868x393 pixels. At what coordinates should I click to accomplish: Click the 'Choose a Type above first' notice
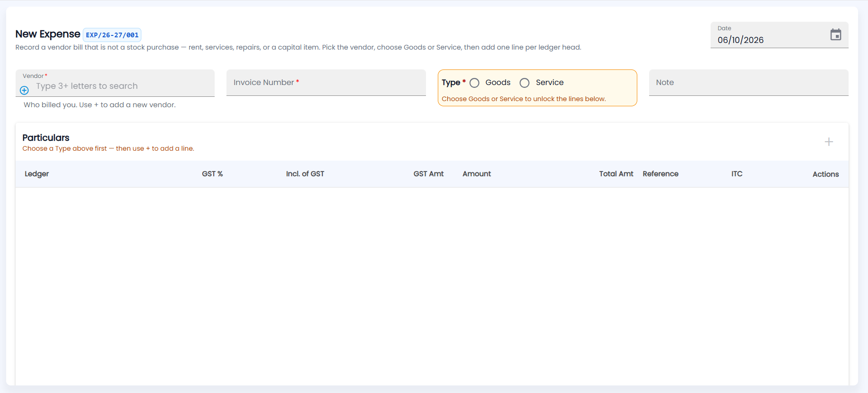pyautogui.click(x=108, y=148)
